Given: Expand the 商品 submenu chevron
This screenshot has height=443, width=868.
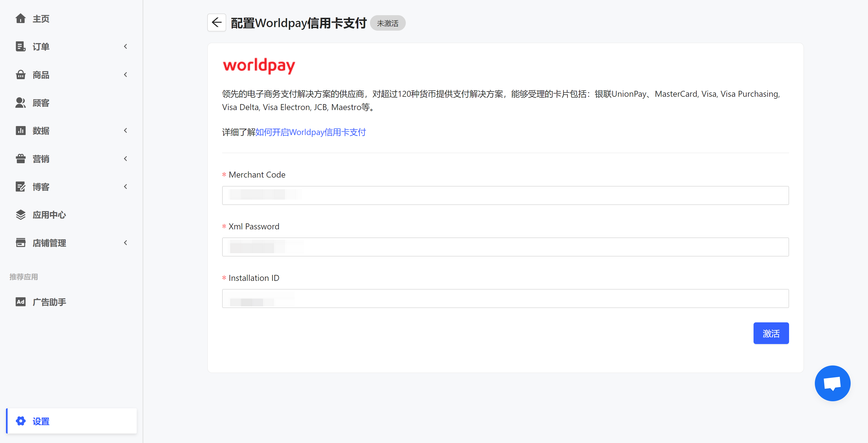Looking at the screenshot, I should tap(126, 75).
